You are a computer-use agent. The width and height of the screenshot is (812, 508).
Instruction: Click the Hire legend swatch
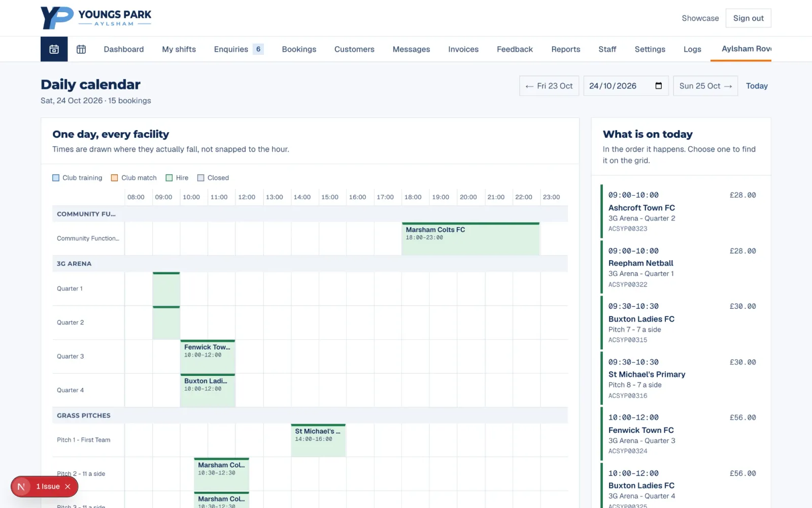(x=170, y=178)
